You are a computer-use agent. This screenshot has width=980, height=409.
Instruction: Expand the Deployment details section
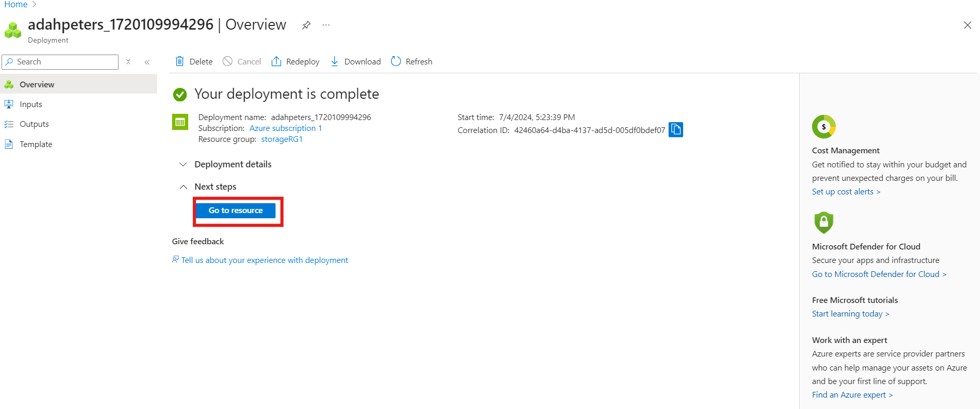click(225, 164)
